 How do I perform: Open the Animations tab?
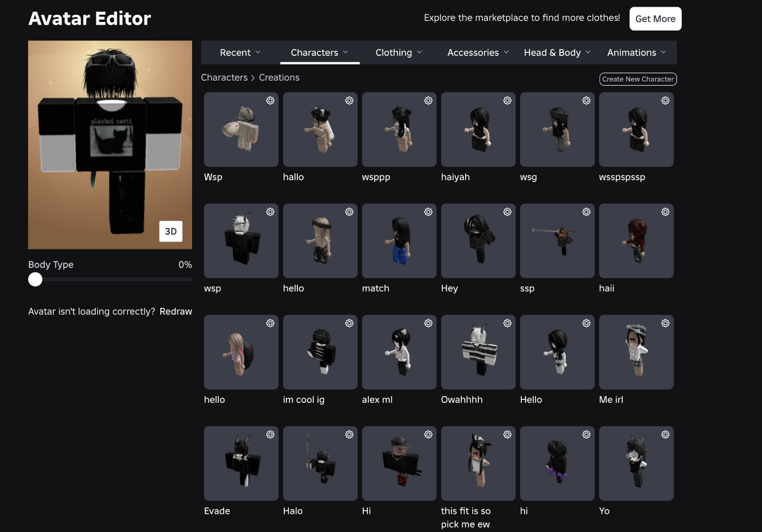[x=636, y=52]
